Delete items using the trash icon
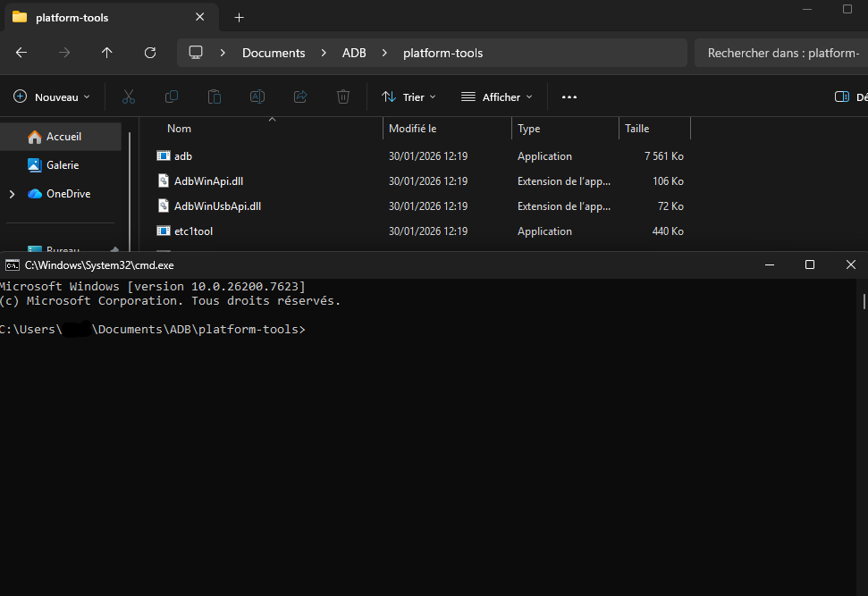This screenshot has height=596, width=868. [x=342, y=97]
